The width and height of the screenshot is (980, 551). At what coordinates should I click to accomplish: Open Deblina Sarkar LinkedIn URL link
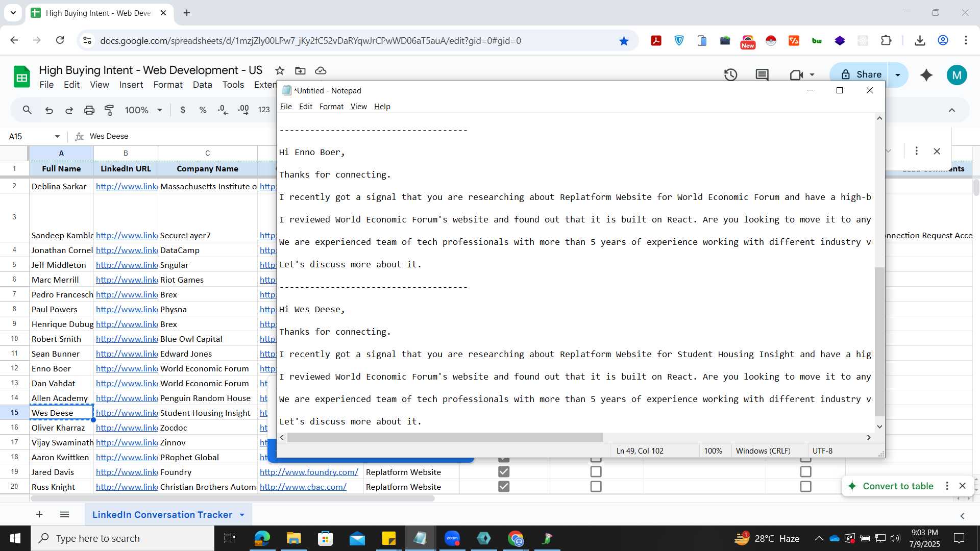pos(126,187)
